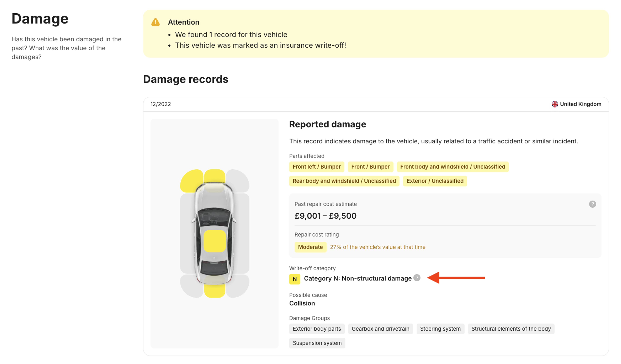Select Rear body and windshield / Unclassified tag
This screenshot has width=621, height=364.
click(344, 181)
